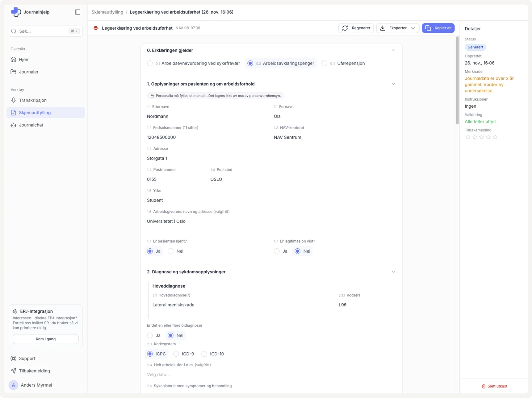Collapse section 0 Erklæringen gjelder

(393, 50)
